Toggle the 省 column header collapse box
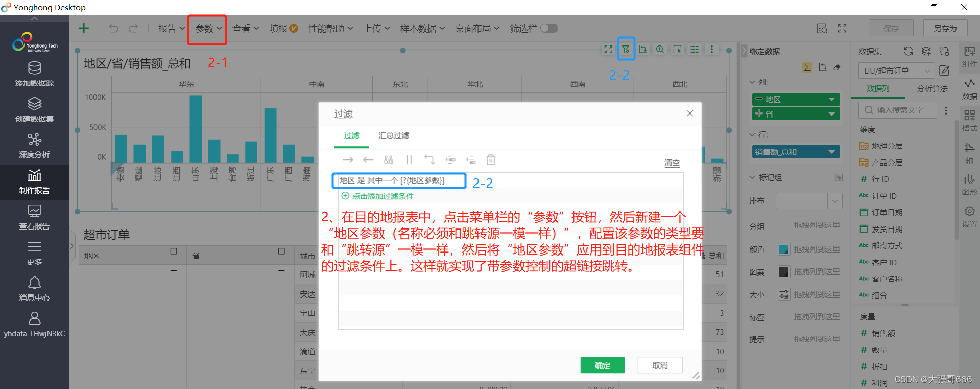The width and height of the screenshot is (980, 389). tap(281, 251)
